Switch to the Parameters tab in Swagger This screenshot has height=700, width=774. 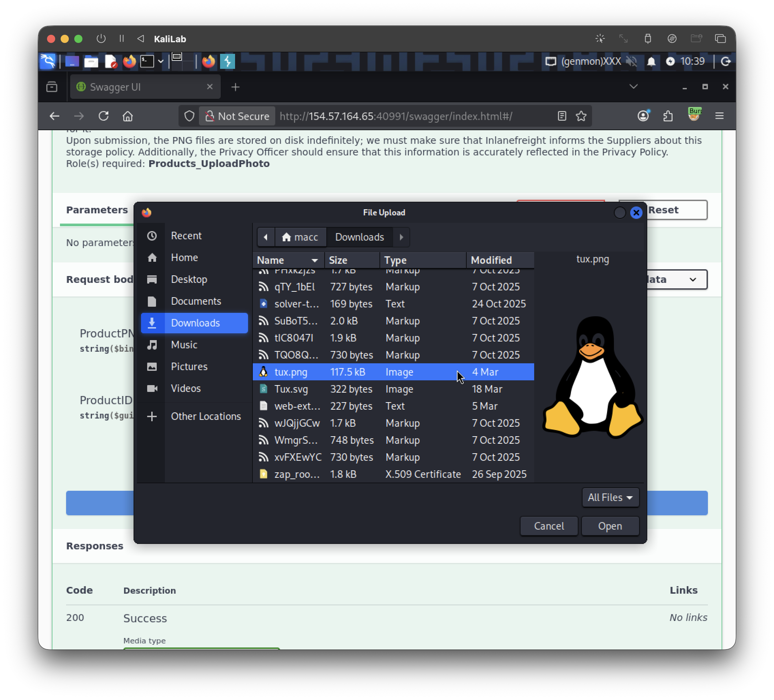(x=97, y=210)
